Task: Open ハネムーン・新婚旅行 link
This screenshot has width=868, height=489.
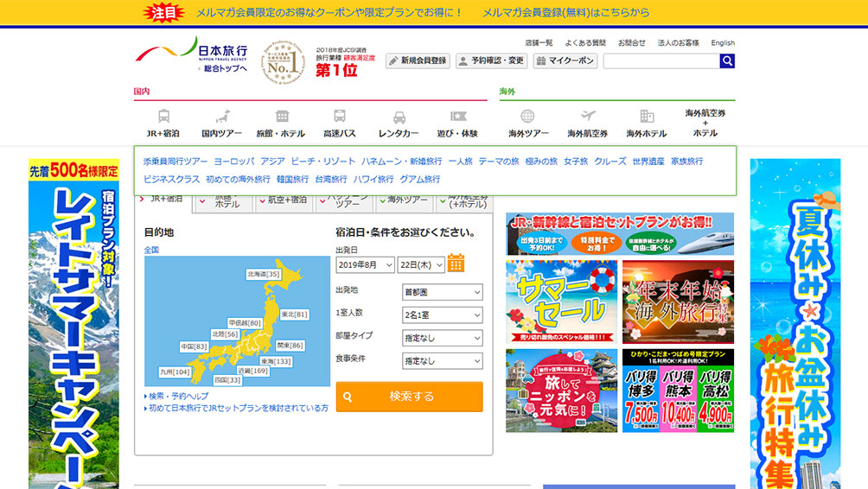Action: [x=401, y=162]
